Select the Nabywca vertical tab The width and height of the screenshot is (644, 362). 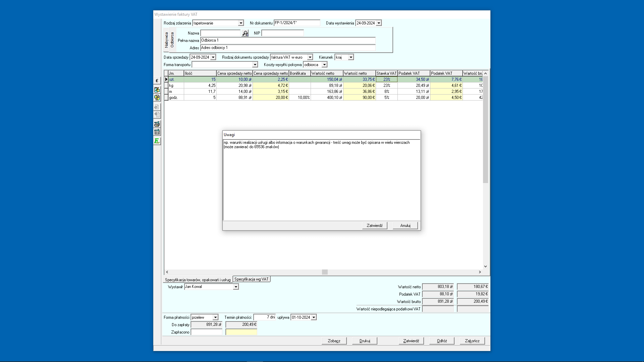click(166, 40)
